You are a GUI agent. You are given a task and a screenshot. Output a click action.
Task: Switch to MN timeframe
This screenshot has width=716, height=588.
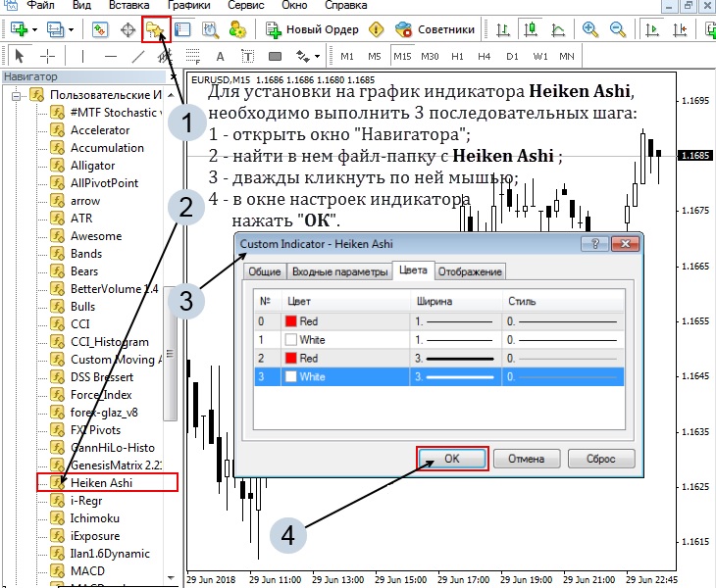click(567, 57)
